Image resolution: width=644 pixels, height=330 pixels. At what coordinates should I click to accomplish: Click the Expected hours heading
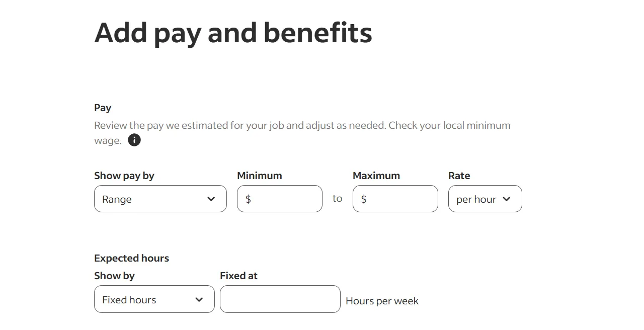131,258
